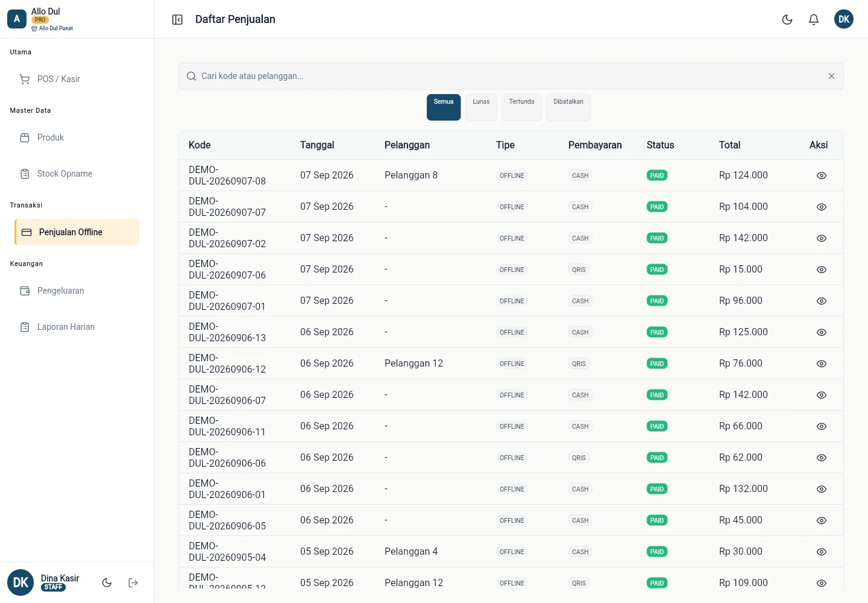View details of DEMO-DUL-20260906-12
The image size is (868, 603).
[821, 364]
